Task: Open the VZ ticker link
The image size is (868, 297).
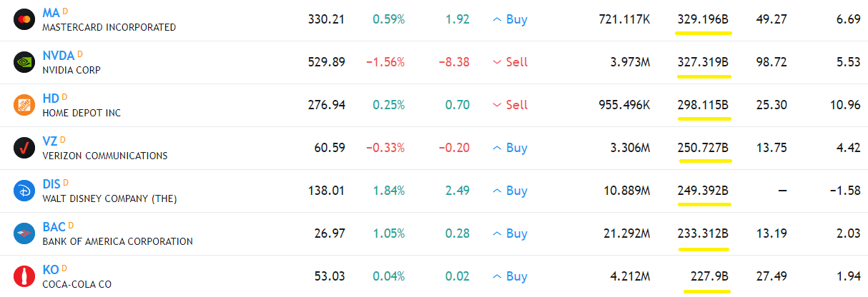Action: (50, 141)
